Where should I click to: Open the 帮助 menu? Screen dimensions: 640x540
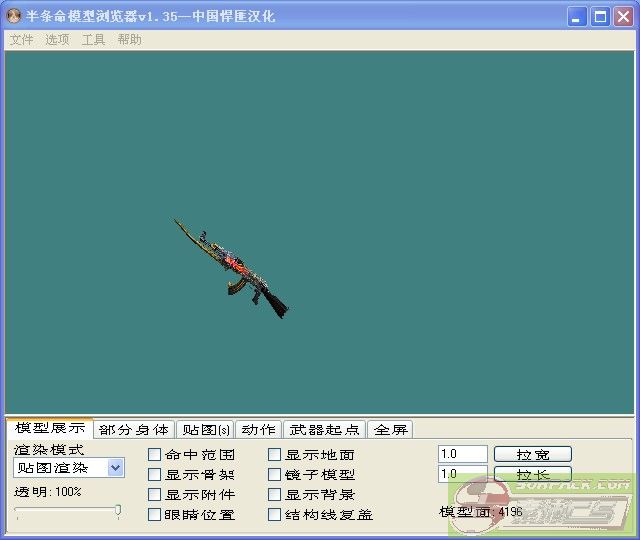pos(129,40)
